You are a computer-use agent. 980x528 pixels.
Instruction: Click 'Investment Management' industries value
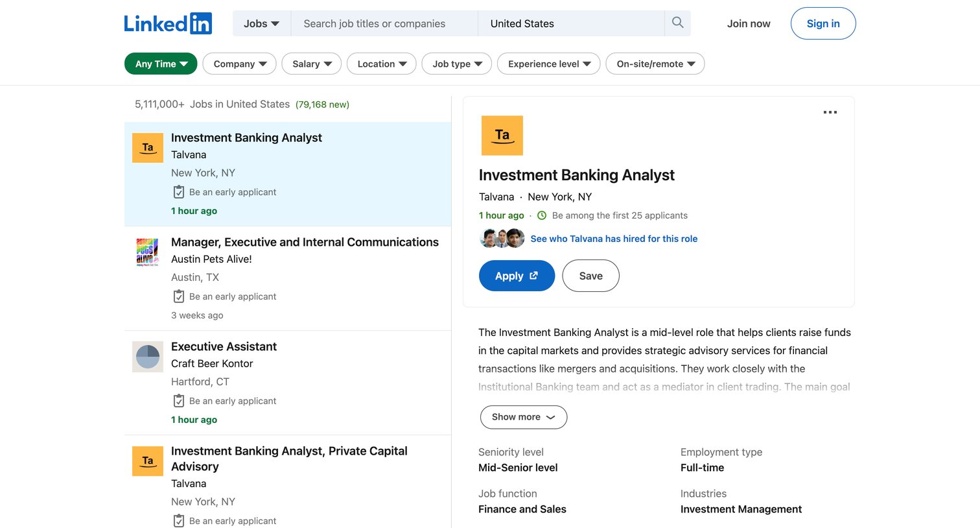point(741,509)
